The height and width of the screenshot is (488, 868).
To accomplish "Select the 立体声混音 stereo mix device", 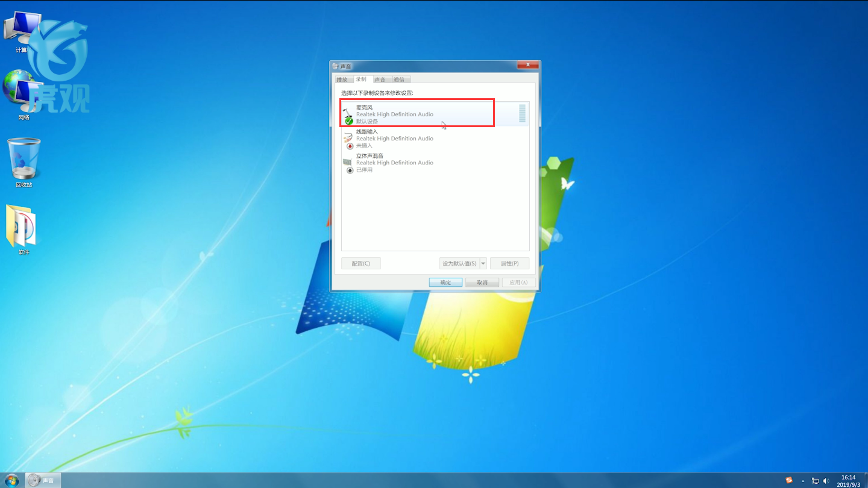I will (x=435, y=163).
